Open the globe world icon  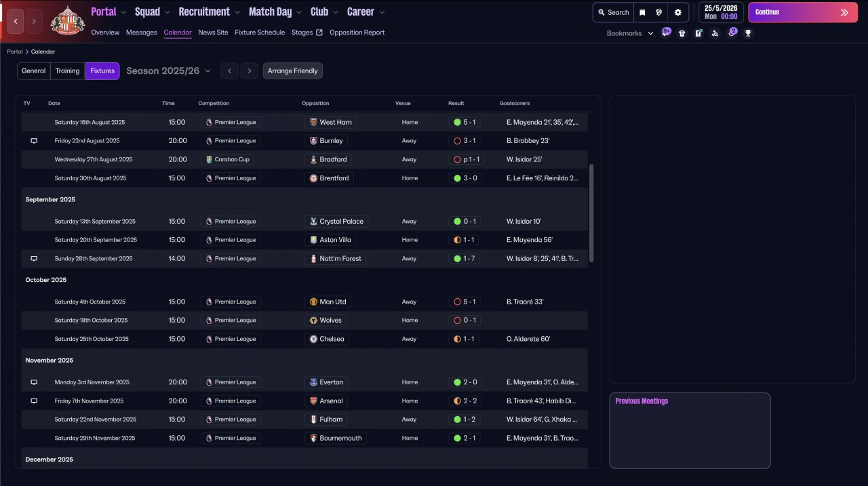658,12
